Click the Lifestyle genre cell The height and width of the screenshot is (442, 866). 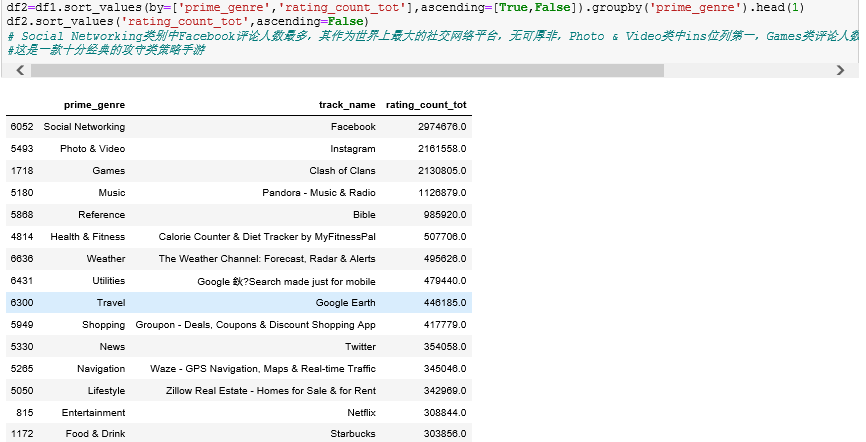pos(106,391)
